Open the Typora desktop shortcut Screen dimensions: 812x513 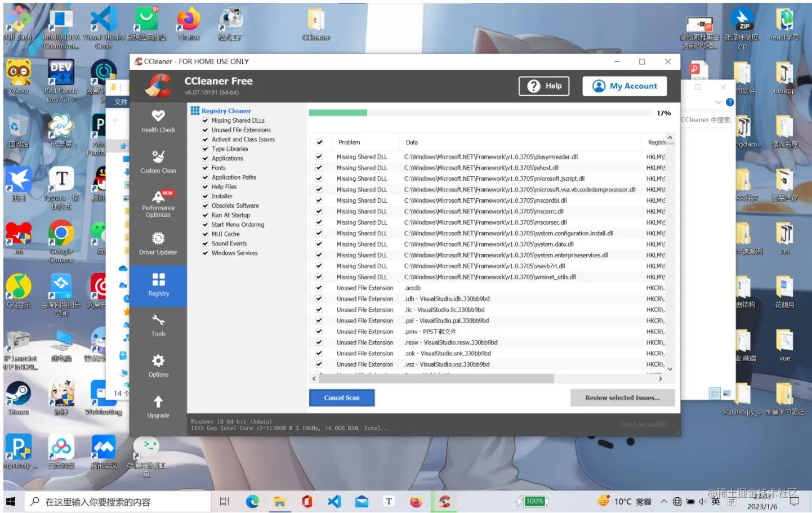point(61,188)
